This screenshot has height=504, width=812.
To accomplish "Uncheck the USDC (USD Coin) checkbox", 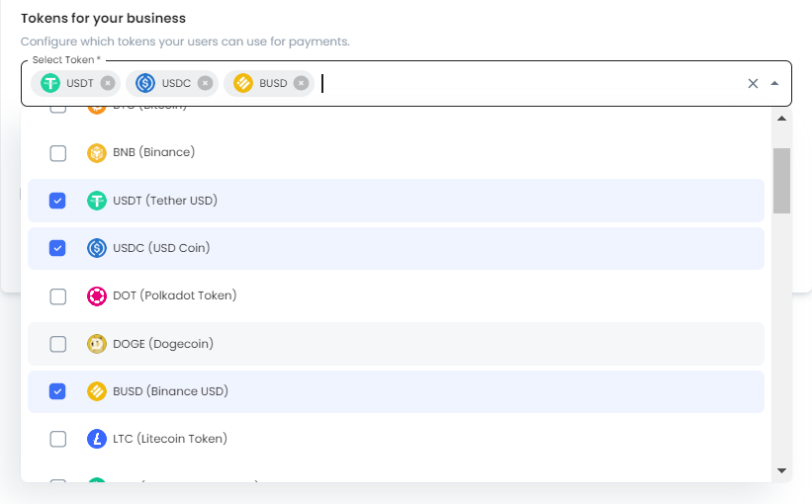I will (x=57, y=248).
